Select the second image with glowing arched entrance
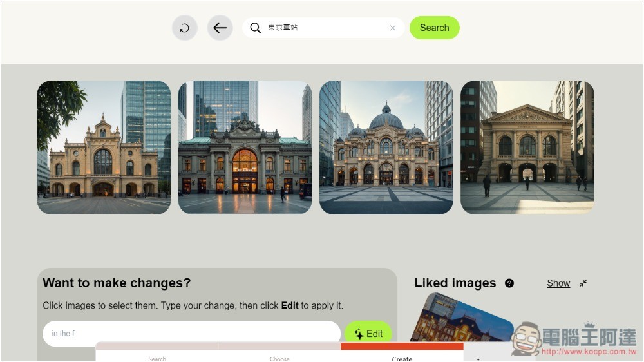644x362 pixels. pos(245,148)
